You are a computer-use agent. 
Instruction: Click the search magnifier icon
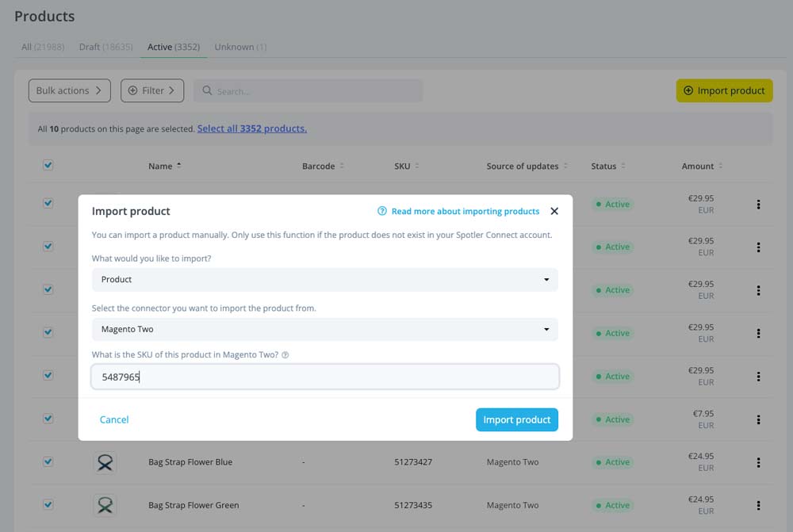(x=207, y=90)
